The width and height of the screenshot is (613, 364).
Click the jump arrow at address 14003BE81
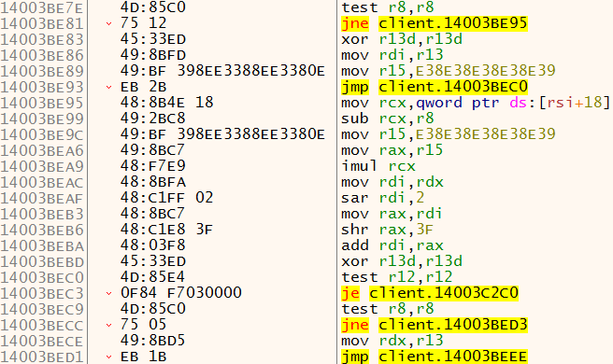(108, 24)
